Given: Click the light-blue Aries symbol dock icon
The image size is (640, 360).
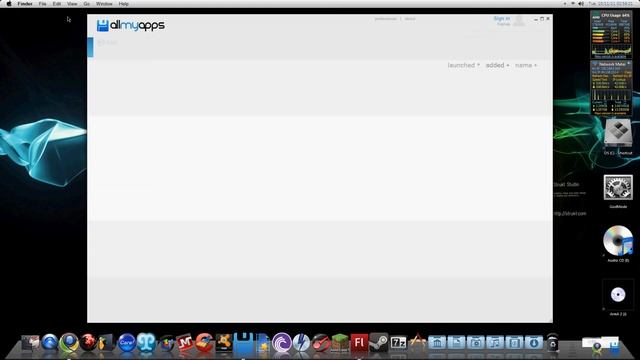Looking at the screenshot, I should tap(146, 342).
